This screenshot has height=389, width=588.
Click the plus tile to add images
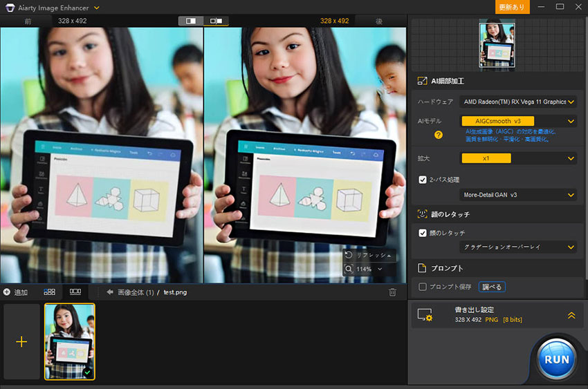[21, 341]
